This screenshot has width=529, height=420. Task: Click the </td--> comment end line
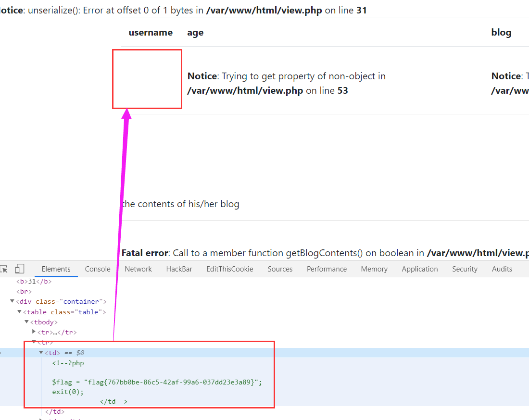(x=113, y=401)
